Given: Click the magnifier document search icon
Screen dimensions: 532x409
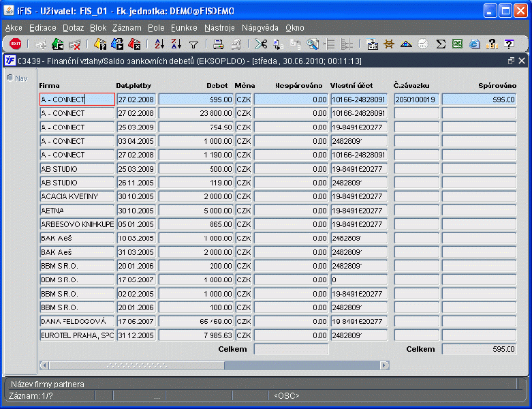Looking at the screenshot, I should point(313,44).
